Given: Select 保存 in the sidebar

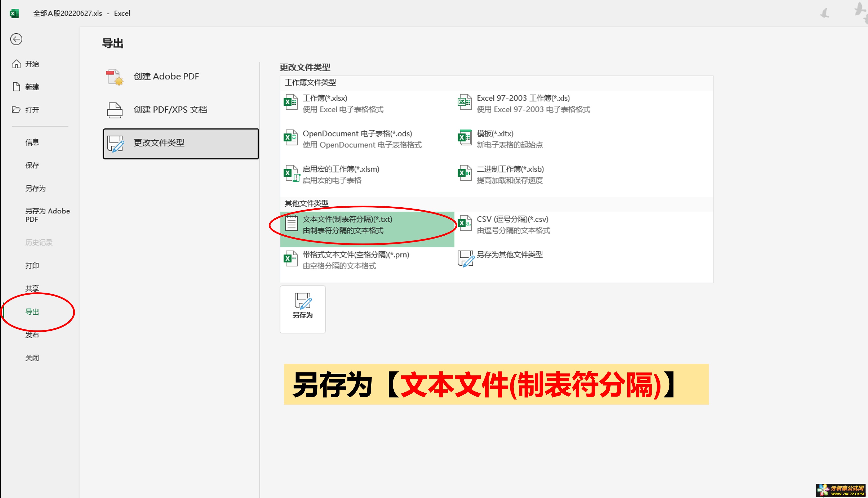Looking at the screenshot, I should coord(32,165).
